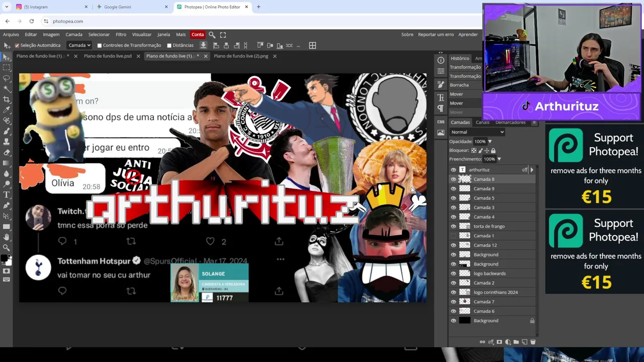Screen dimensions: 644x362
Task: Open the Camada selection dropdown
Action: (79, 45)
